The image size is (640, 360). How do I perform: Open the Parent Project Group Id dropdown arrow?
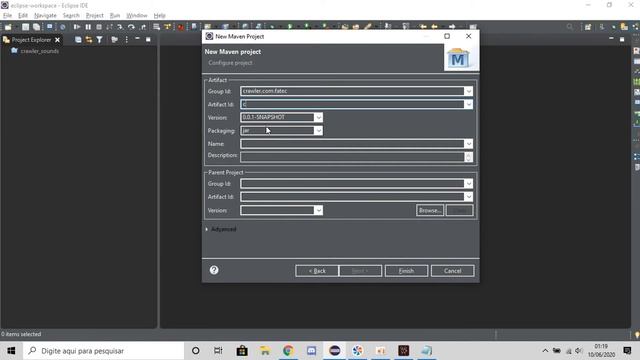(x=469, y=184)
